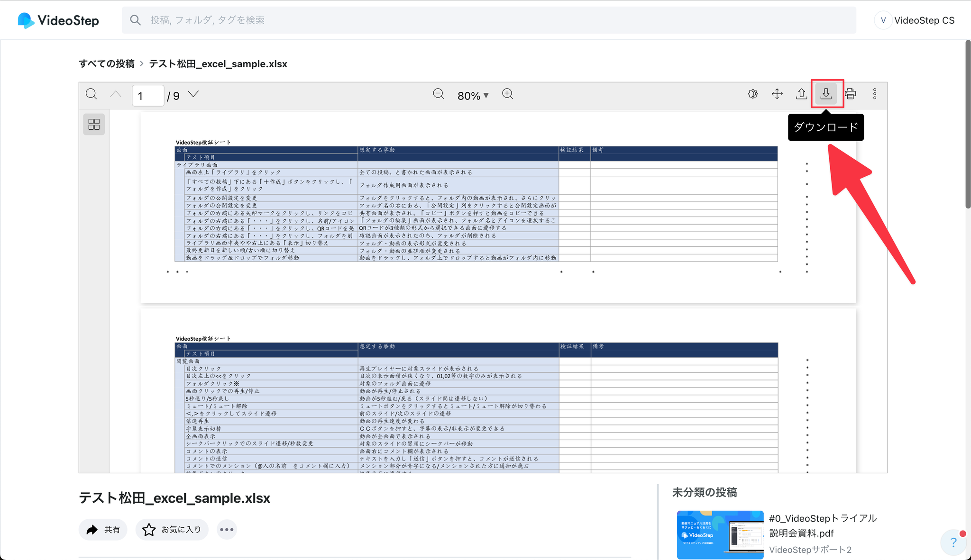Open the horizontal three-dot more options button
The height and width of the screenshot is (560, 971).
[x=227, y=530]
